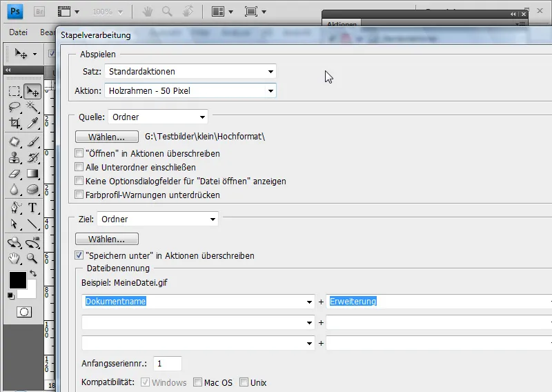Click the Photoshop Ps logo icon
This screenshot has height=392, width=552.
pyautogui.click(x=15, y=11)
